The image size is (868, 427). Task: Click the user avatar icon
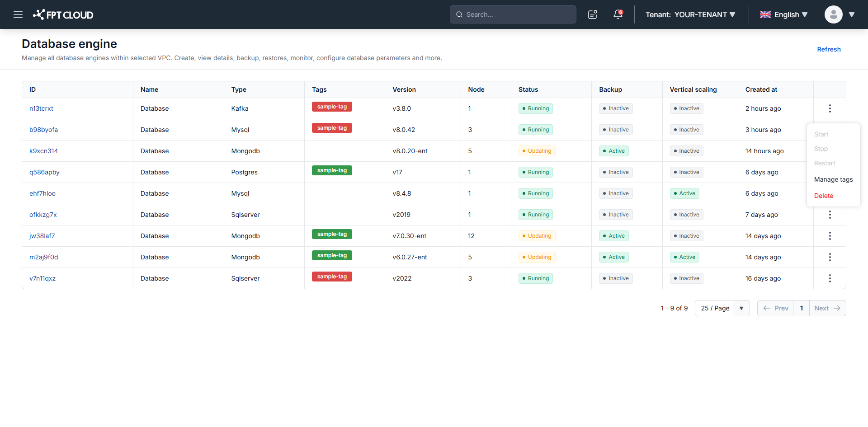(x=834, y=14)
